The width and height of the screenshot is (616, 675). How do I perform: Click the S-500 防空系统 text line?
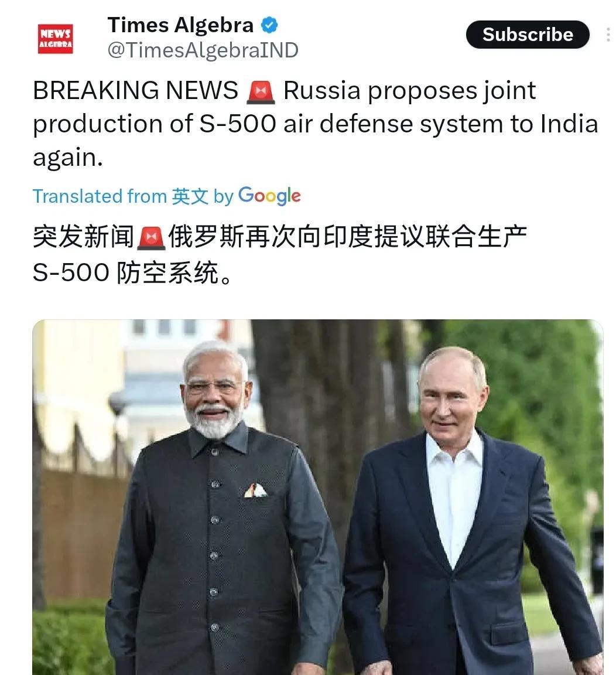(x=132, y=273)
